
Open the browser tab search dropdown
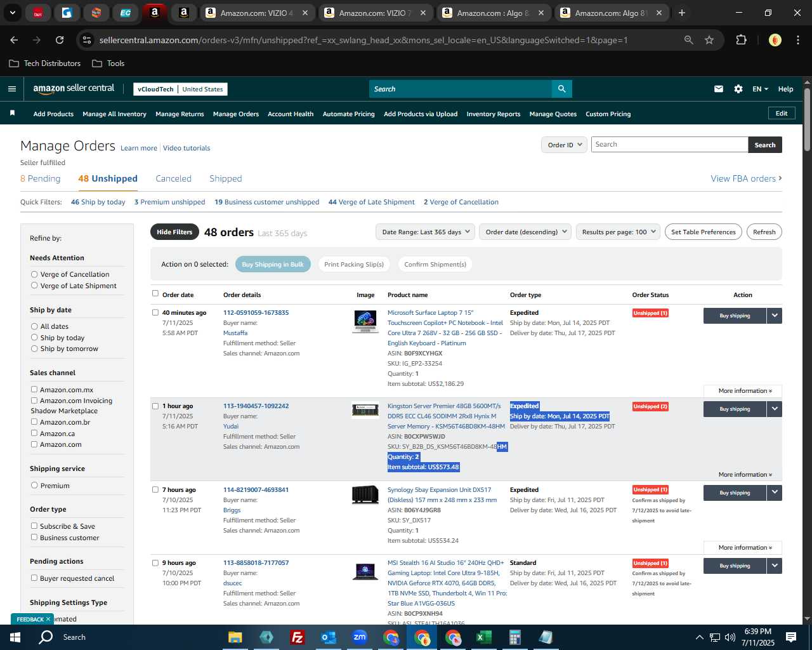point(12,13)
